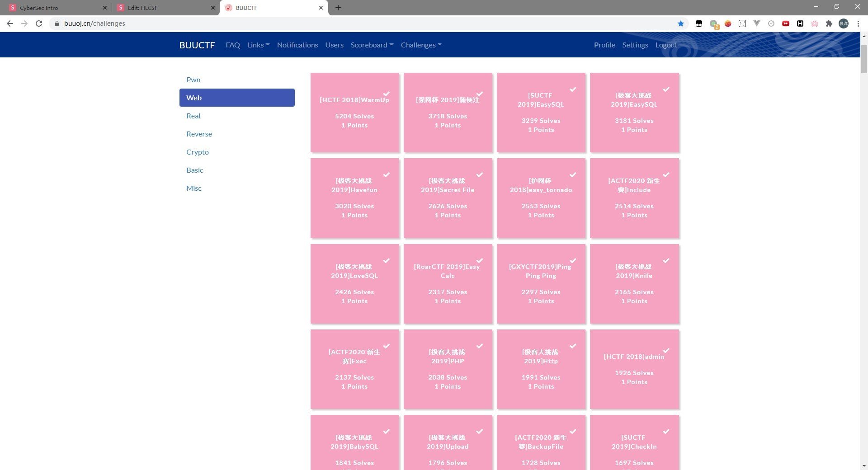
Task: Open the Chrome three-dot menu
Action: [x=858, y=23]
